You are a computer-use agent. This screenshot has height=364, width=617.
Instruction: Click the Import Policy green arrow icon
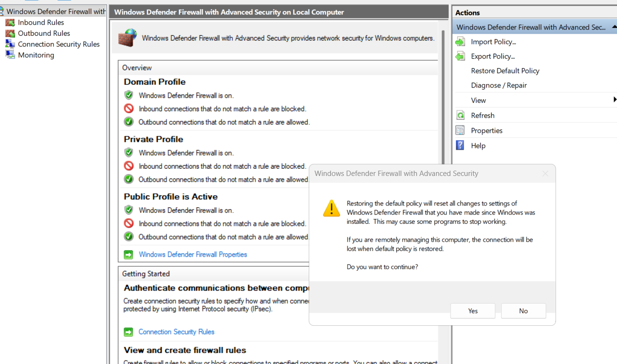coord(460,42)
